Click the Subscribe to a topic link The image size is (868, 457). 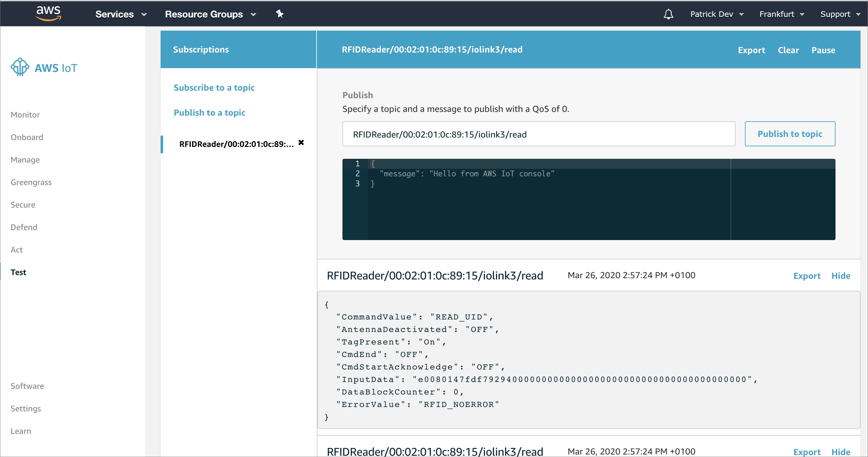(214, 88)
